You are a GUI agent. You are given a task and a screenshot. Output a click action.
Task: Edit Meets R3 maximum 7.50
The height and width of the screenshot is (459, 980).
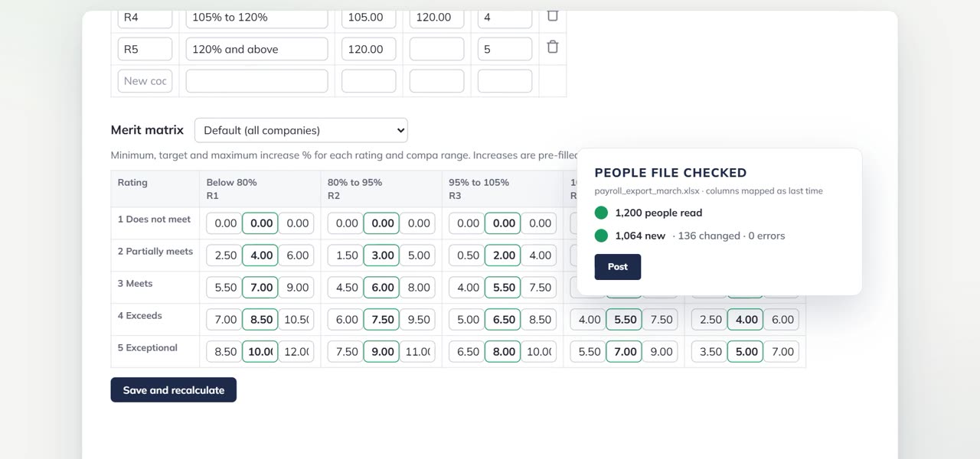point(538,288)
